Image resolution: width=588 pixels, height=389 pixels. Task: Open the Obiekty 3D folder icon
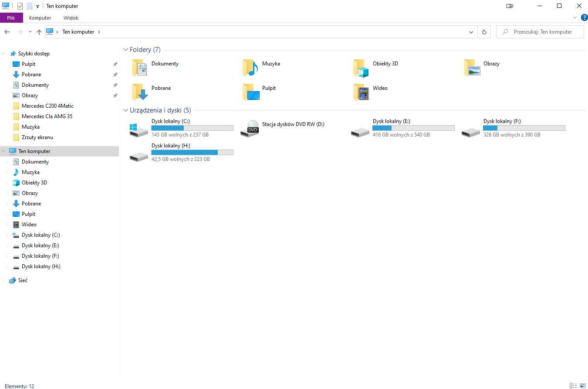(x=361, y=68)
